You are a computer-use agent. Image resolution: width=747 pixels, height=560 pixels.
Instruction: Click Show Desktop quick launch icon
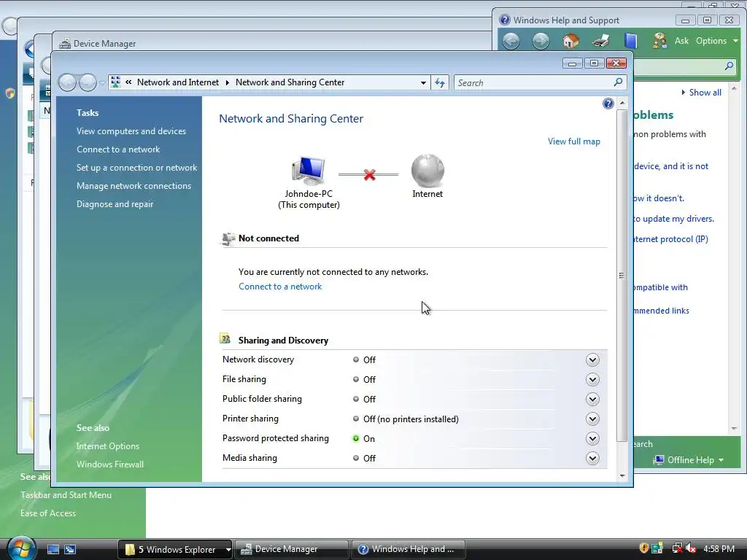pyautogui.click(x=53, y=549)
